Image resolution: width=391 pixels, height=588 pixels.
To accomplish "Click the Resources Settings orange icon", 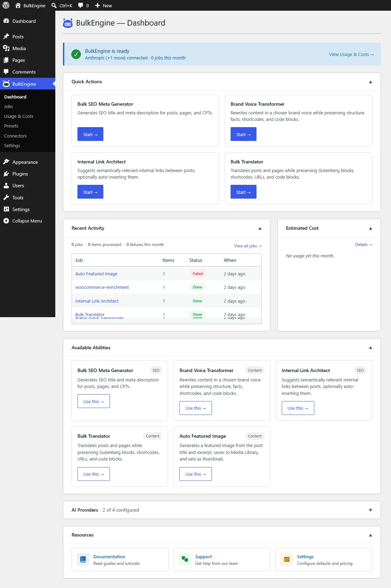I will point(287,559).
